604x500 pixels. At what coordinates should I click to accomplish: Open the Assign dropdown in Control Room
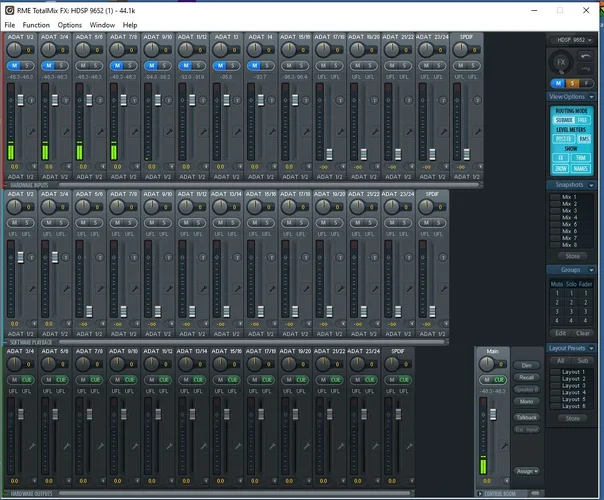(x=527, y=471)
